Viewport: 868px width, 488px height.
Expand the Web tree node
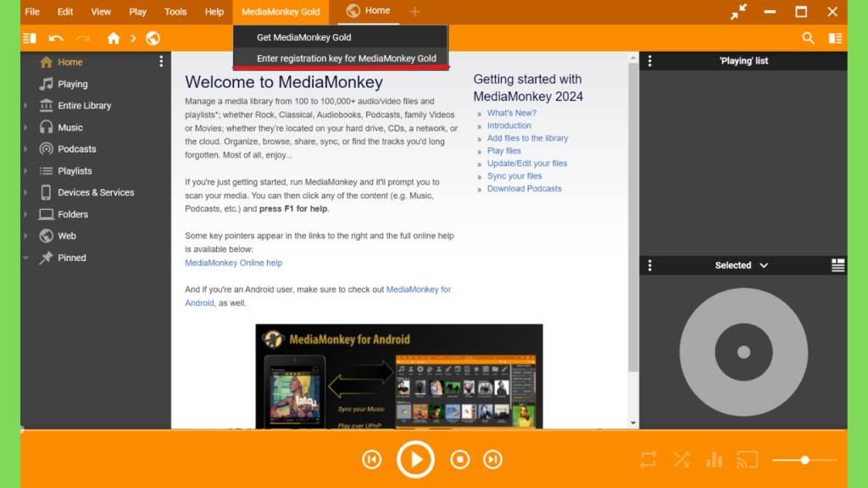point(25,236)
